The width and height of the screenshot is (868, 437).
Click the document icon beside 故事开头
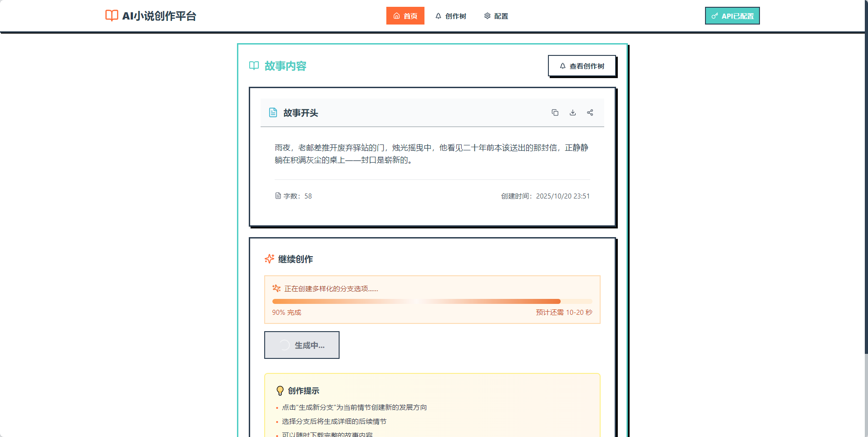pos(273,112)
